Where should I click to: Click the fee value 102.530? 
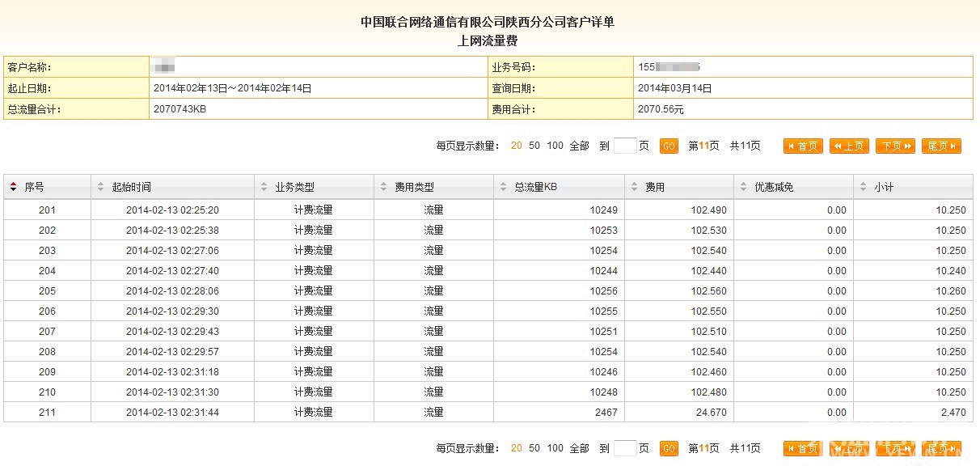point(708,231)
